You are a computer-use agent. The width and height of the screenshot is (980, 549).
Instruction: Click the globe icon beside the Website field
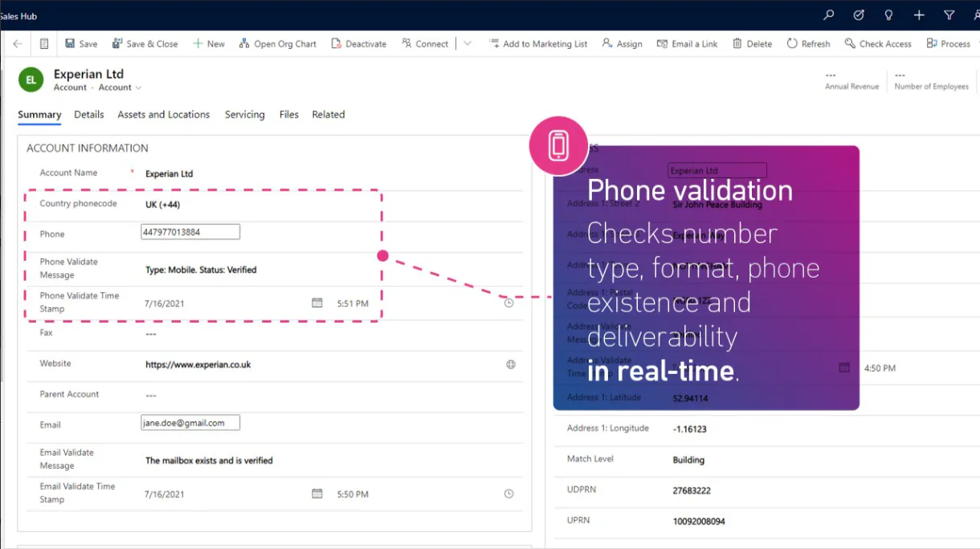pyautogui.click(x=510, y=364)
